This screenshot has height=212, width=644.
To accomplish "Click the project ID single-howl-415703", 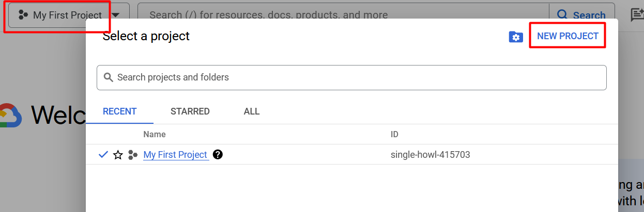I will (430, 155).
